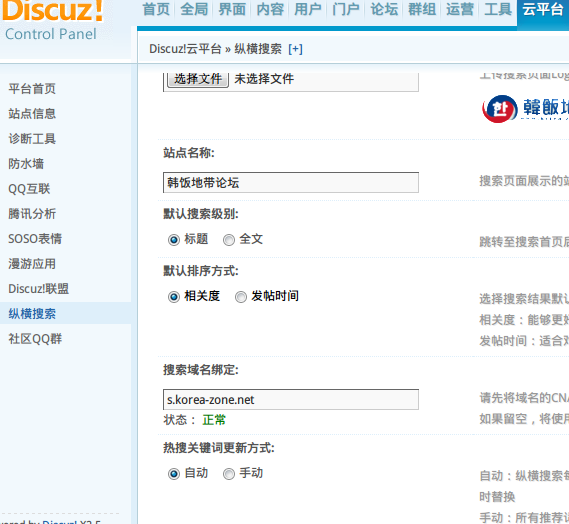569x524 pixels.
Task: Go to 平台首页 in sidebar
Action: point(32,89)
